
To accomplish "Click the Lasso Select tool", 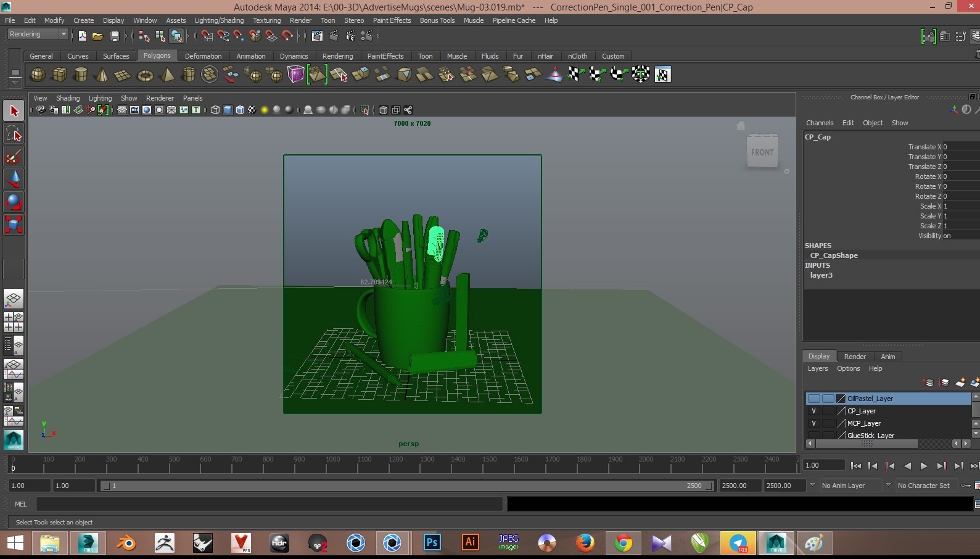I will click(x=14, y=134).
